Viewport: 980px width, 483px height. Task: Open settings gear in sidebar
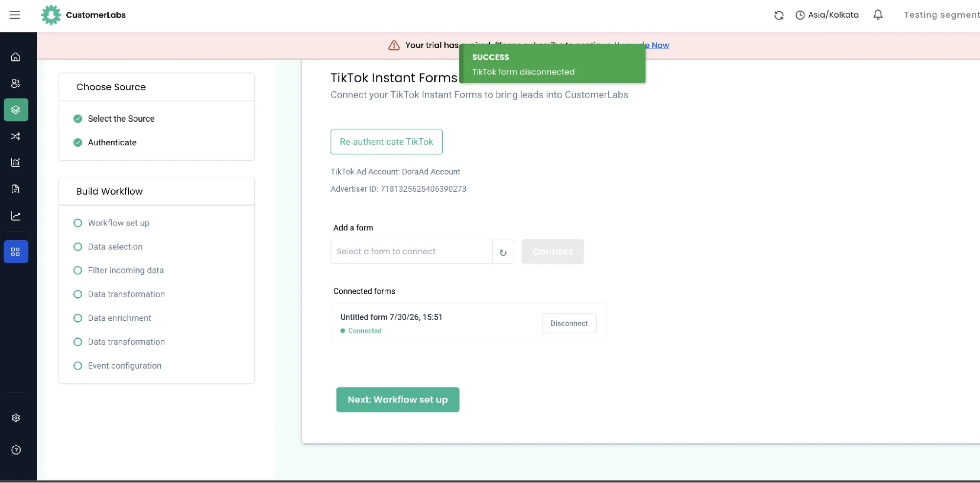coord(16,418)
